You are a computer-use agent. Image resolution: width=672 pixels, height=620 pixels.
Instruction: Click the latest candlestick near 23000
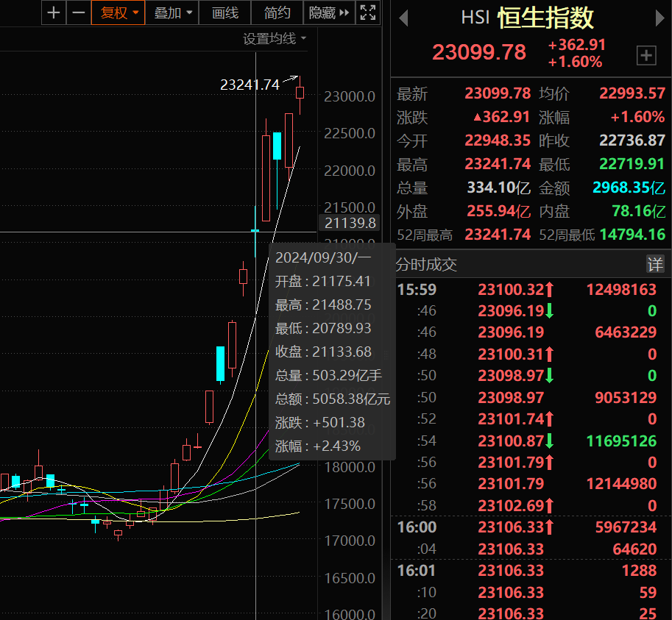[x=300, y=93]
